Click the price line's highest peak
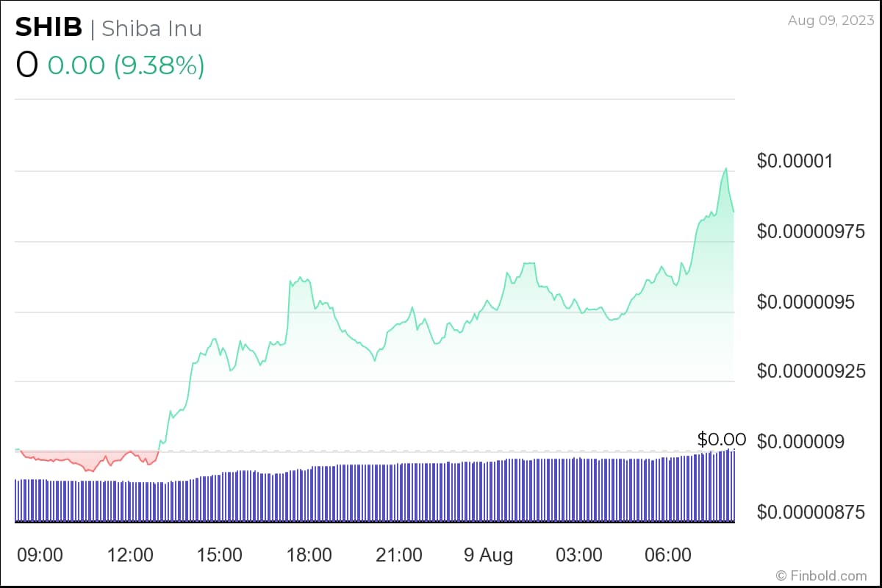Viewport: 882px width, 588px height. [726, 168]
